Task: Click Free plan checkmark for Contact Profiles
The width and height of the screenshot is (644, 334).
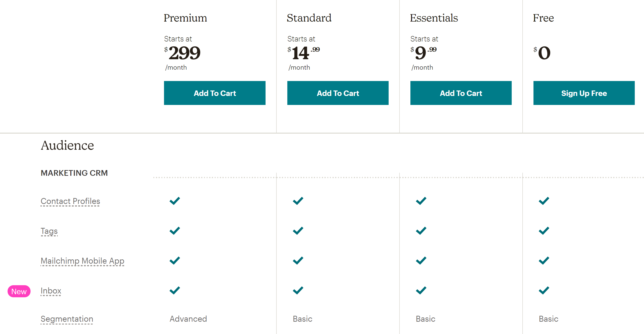Action: pyautogui.click(x=544, y=201)
